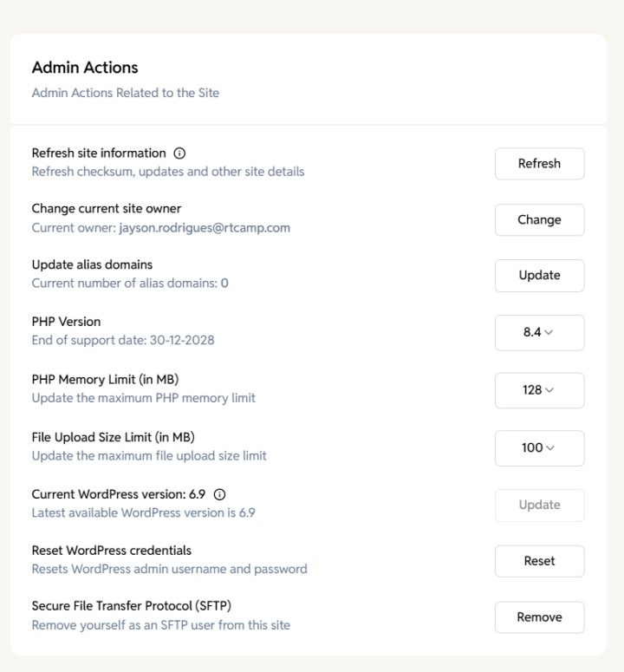Click the alias domains count text
The height and width of the screenshot is (672, 624).
[x=130, y=284]
